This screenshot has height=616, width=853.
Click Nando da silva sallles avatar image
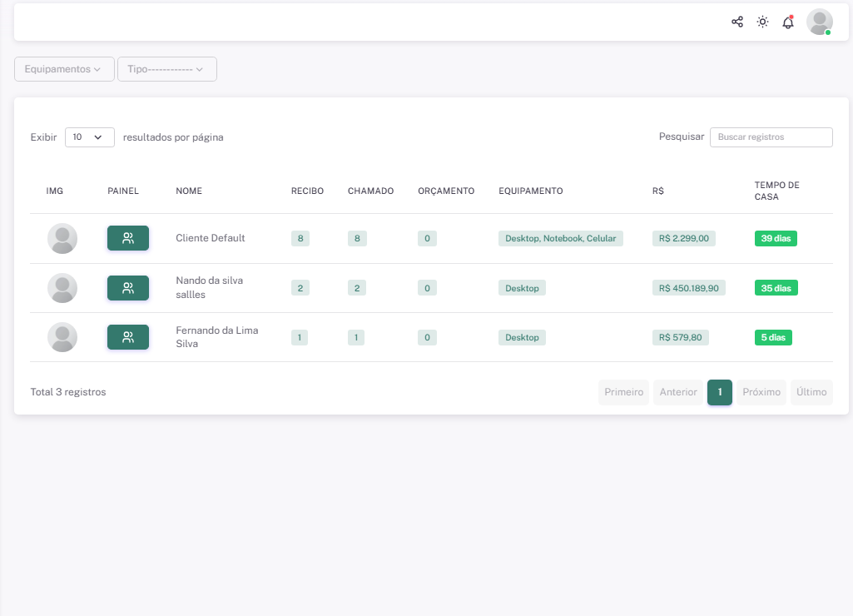62,288
